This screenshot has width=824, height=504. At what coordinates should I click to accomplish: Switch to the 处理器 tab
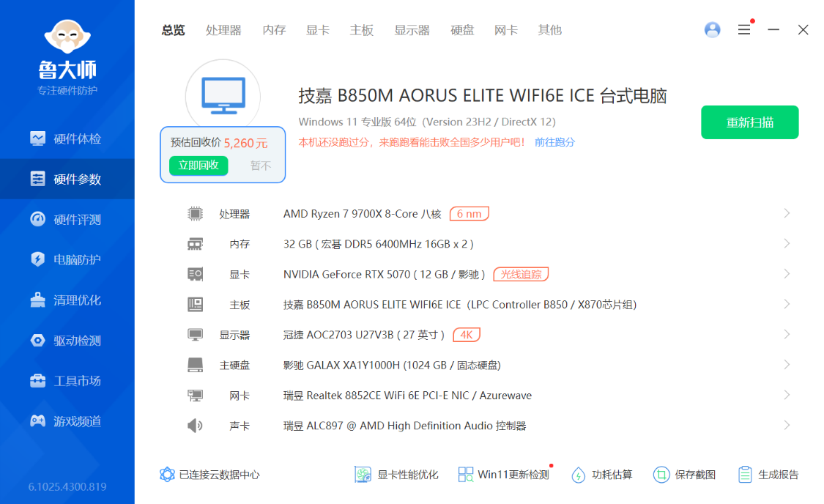(x=223, y=30)
